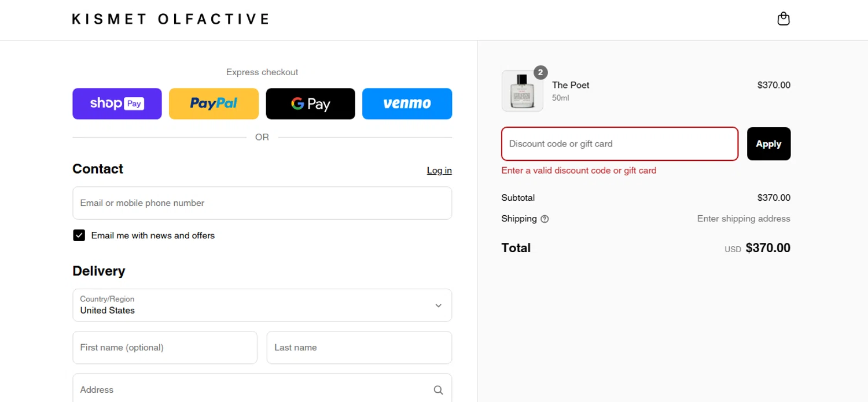The image size is (868, 402).
Task: Pay with Shop Pay express button
Action: point(117,104)
